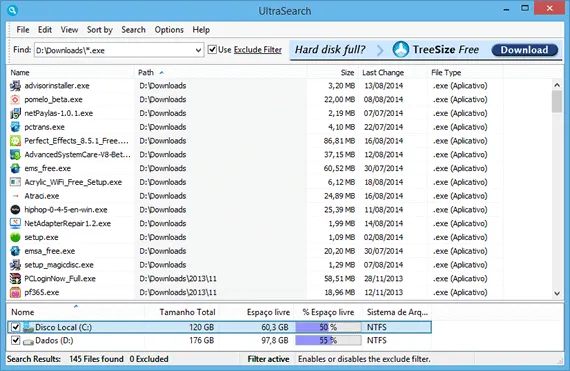Viewport: 570px width, 371px height.
Task: Click the 60,52 MB size value
Action: pos(339,168)
